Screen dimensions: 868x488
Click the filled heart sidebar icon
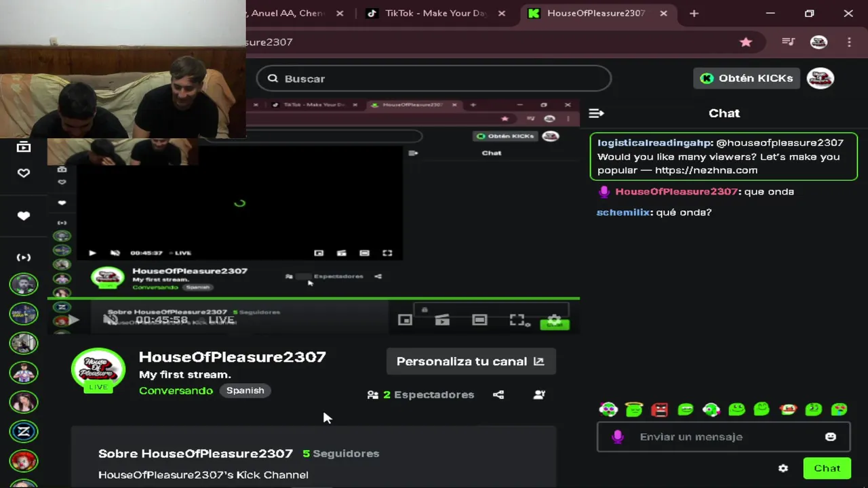[24, 216]
